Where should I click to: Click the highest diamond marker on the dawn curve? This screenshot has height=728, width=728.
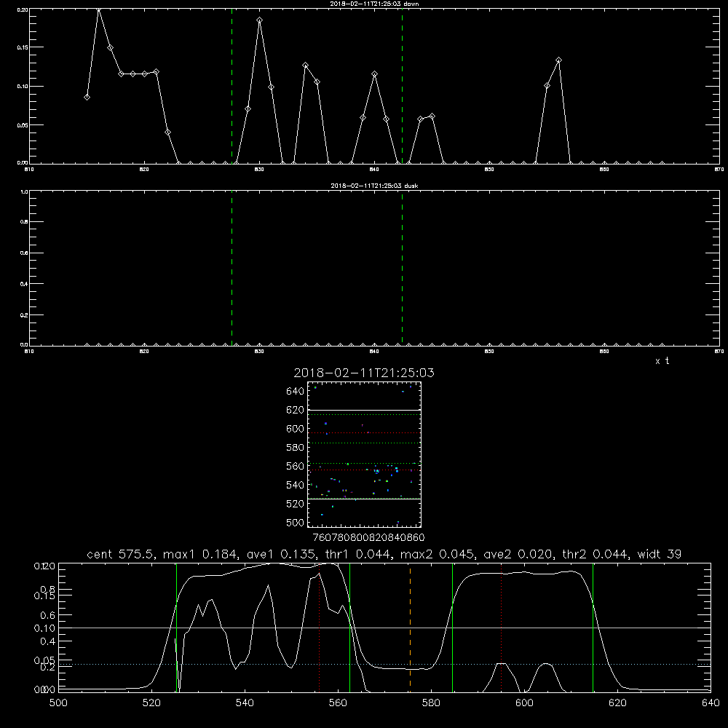pos(98,9)
